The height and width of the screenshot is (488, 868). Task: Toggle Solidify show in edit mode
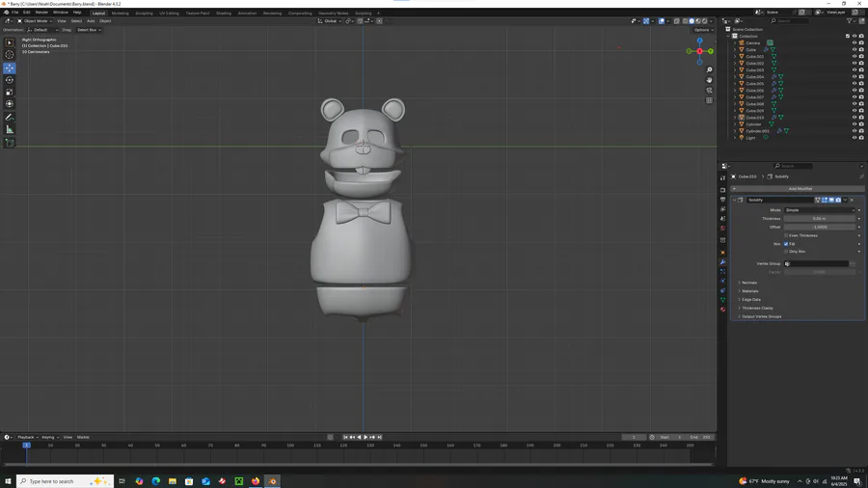click(825, 201)
